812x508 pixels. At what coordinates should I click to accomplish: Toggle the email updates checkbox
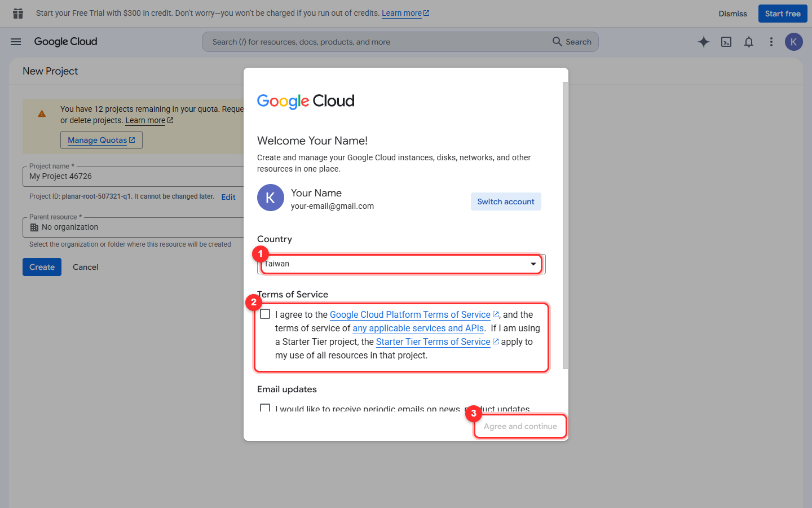[x=265, y=408]
